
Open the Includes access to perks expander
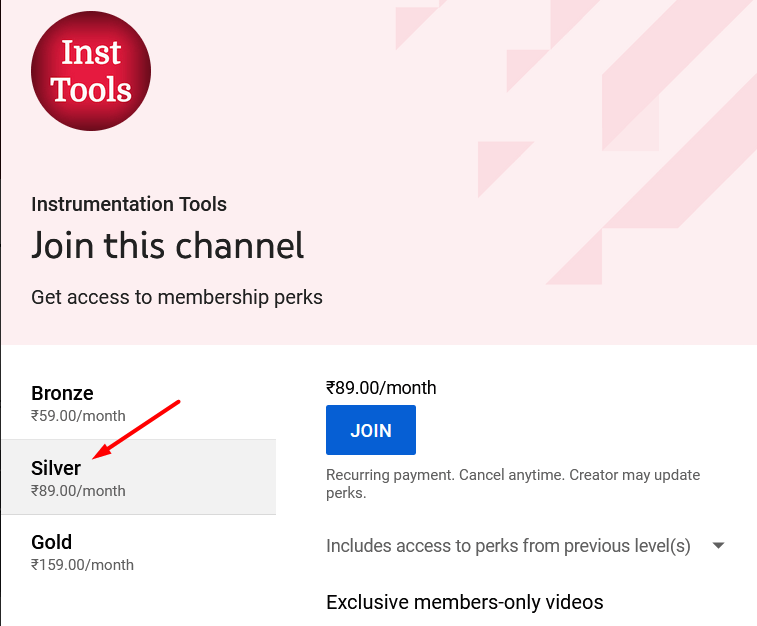[525, 546]
